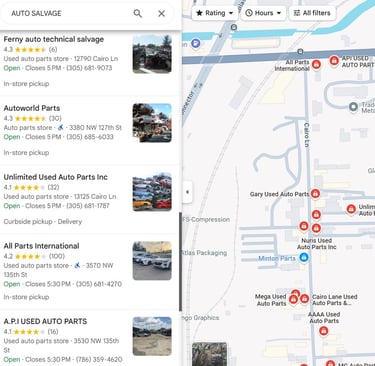Image resolution: width=375 pixels, height=366 pixels.
Task: View All Parts International photo
Action: pyautogui.click(x=152, y=261)
